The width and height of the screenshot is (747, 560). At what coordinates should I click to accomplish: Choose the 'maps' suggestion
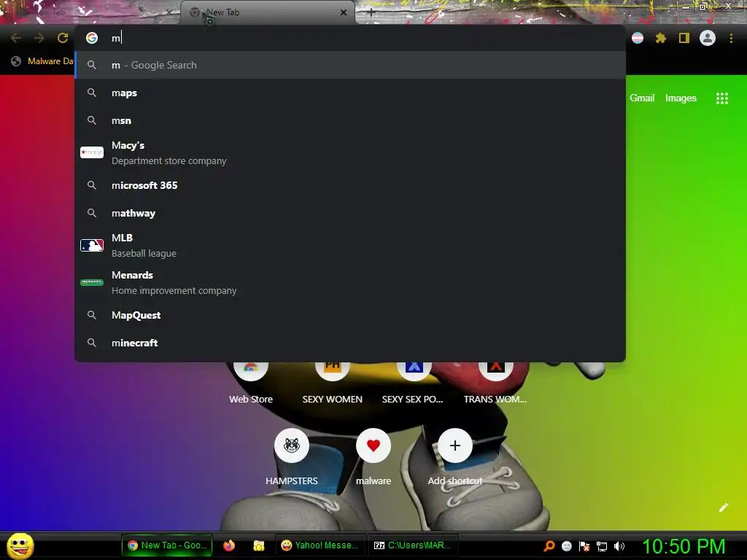coord(350,93)
